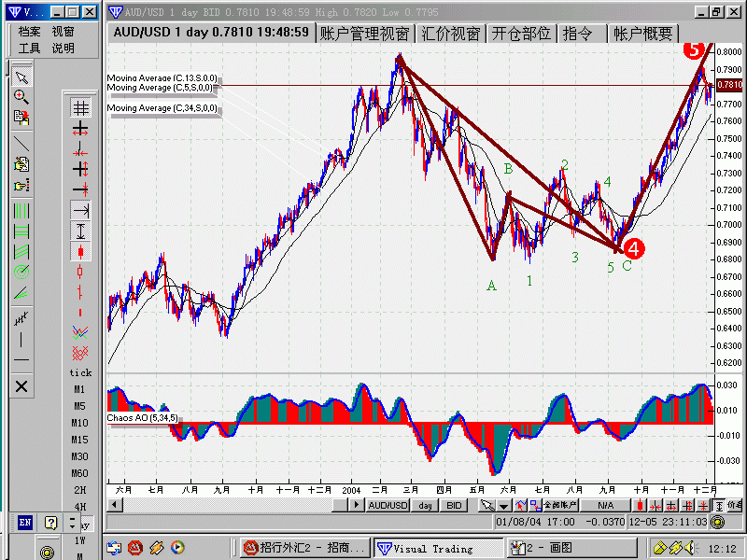The image size is (747, 560).
Task: Select the M15 timeframe
Action: point(79,440)
